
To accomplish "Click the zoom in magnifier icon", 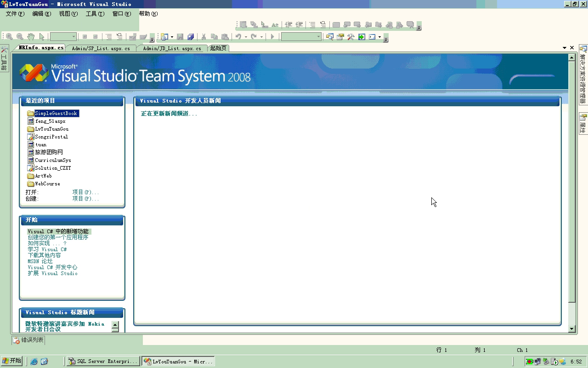I will pos(9,37).
